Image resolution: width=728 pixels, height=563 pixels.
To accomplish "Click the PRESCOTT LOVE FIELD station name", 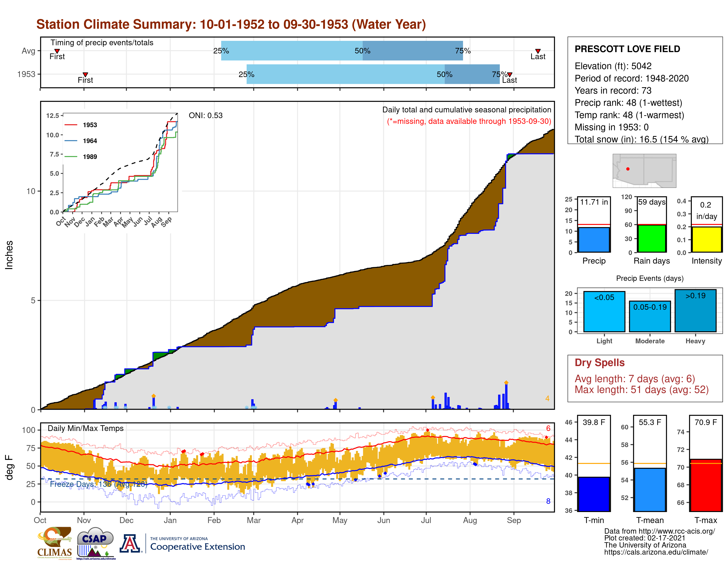I will click(627, 49).
